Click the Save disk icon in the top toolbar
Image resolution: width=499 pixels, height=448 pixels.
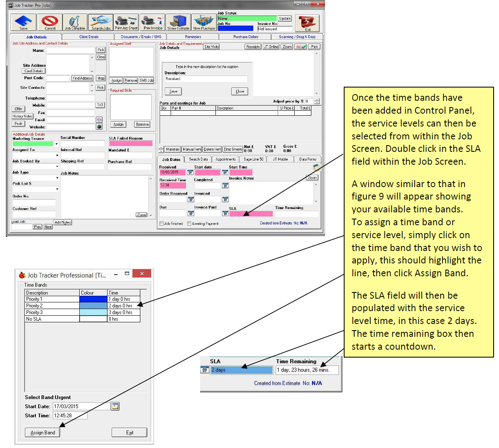pyautogui.click(x=24, y=22)
